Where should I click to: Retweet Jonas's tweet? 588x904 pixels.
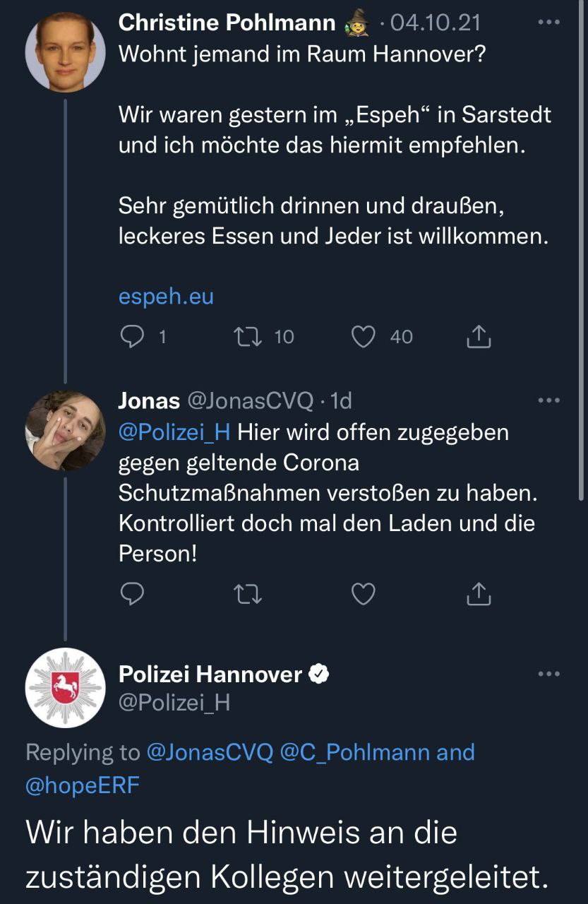pyautogui.click(x=246, y=595)
